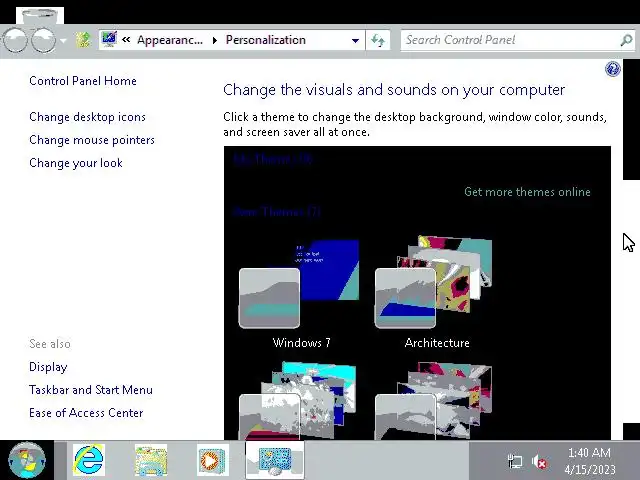Go back with the Back arrow button
This screenshot has width=640, height=480.
point(15,40)
